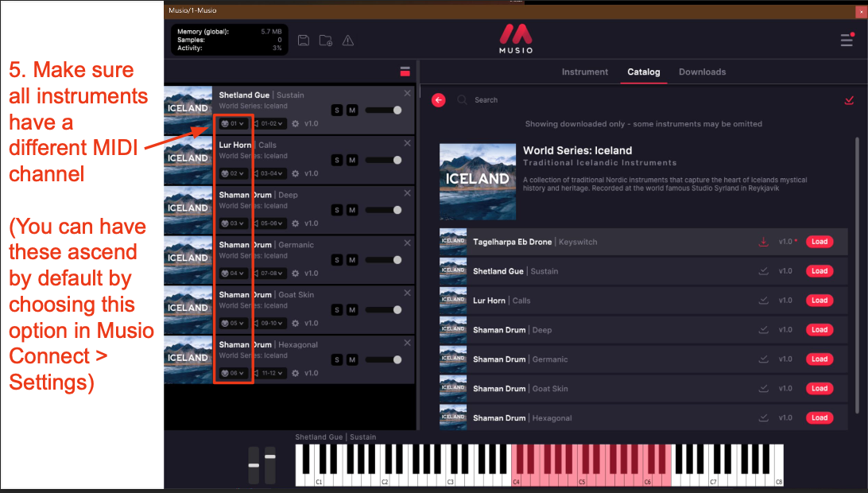Load Lur Horn Calls from catalog

820,301
